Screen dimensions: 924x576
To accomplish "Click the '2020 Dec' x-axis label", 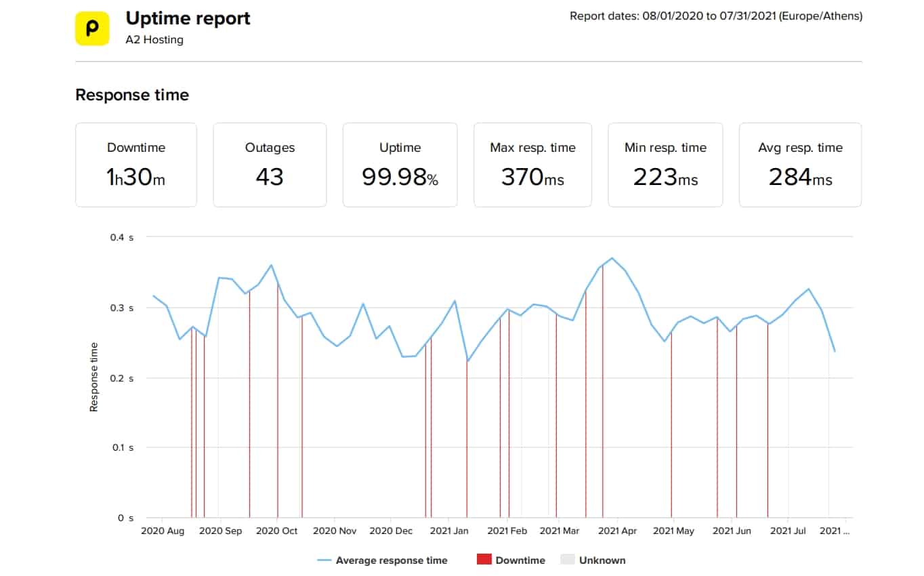I will click(391, 531).
